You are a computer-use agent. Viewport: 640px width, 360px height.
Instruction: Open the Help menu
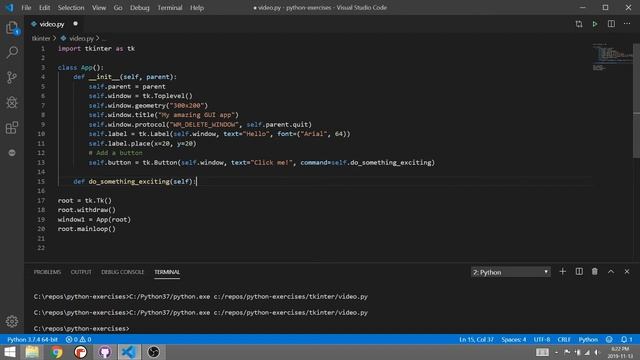[197, 8]
